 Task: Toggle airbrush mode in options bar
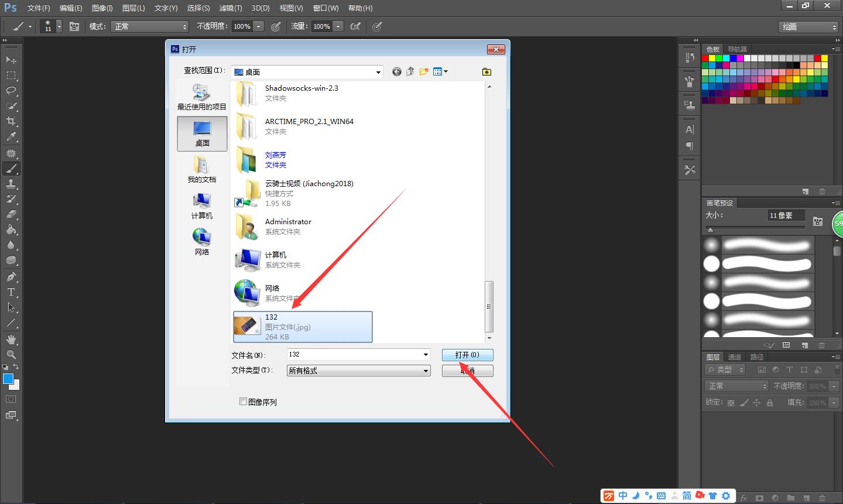pos(355,26)
